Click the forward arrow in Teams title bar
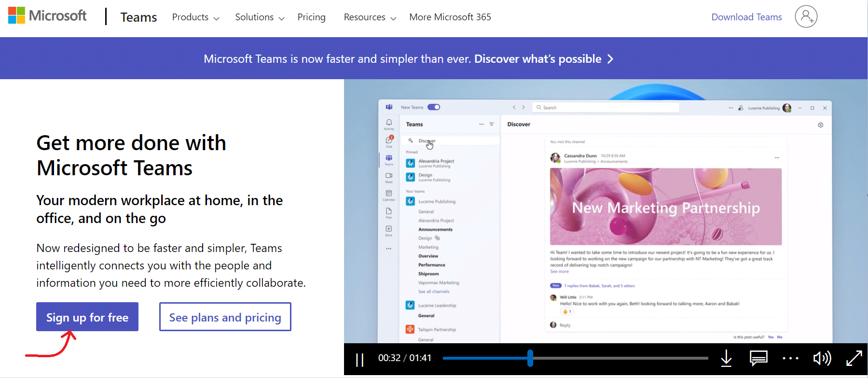This screenshot has width=868, height=378. click(x=524, y=108)
